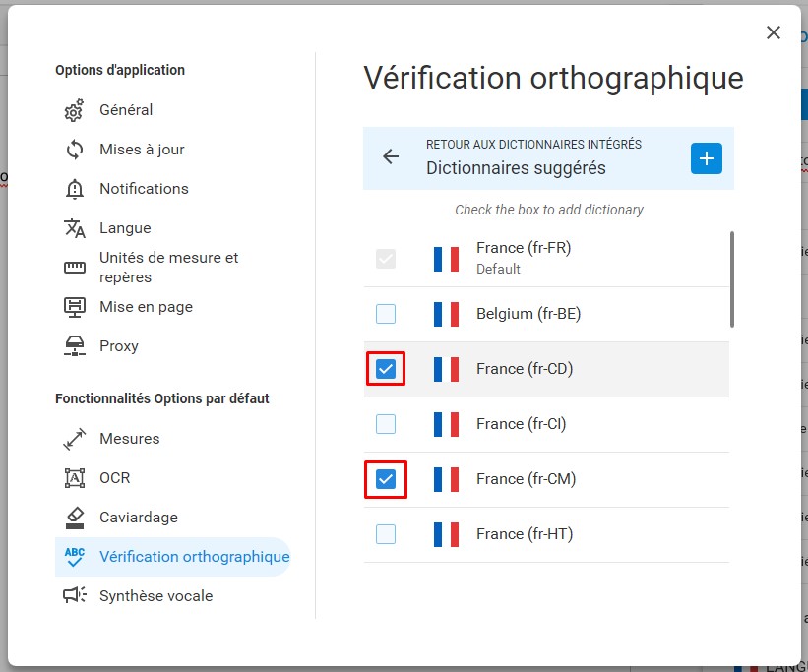Image resolution: width=808 pixels, height=672 pixels.
Task: Open the Caviardage options
Action: pyautogui.click(x=172, y=518)
